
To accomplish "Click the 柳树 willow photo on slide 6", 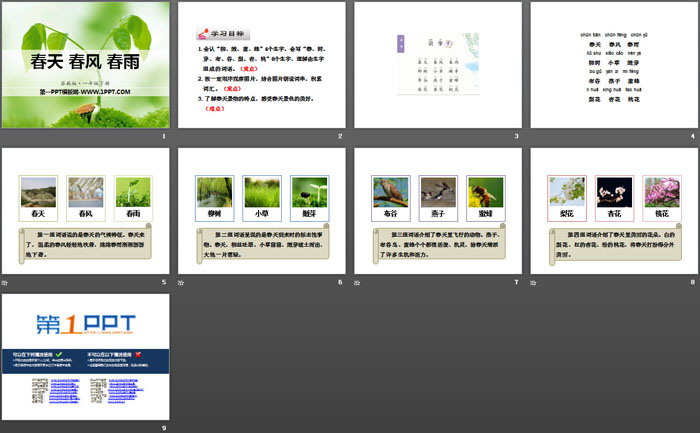I will click(214, 192).
